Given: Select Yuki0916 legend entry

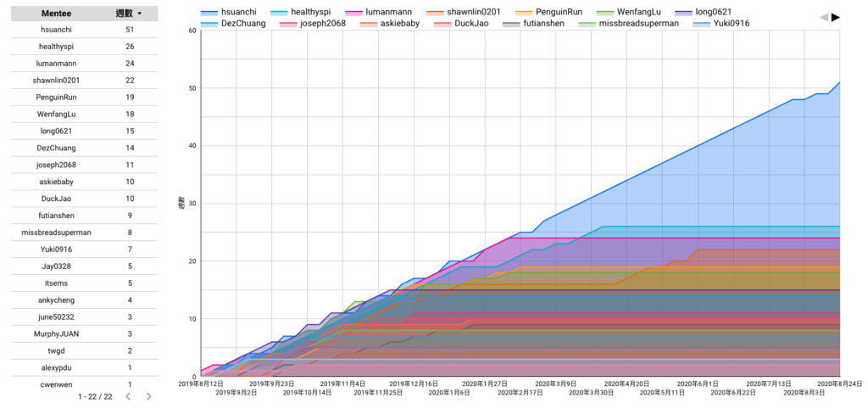Looking at the screenshot, I should [717, 23].
